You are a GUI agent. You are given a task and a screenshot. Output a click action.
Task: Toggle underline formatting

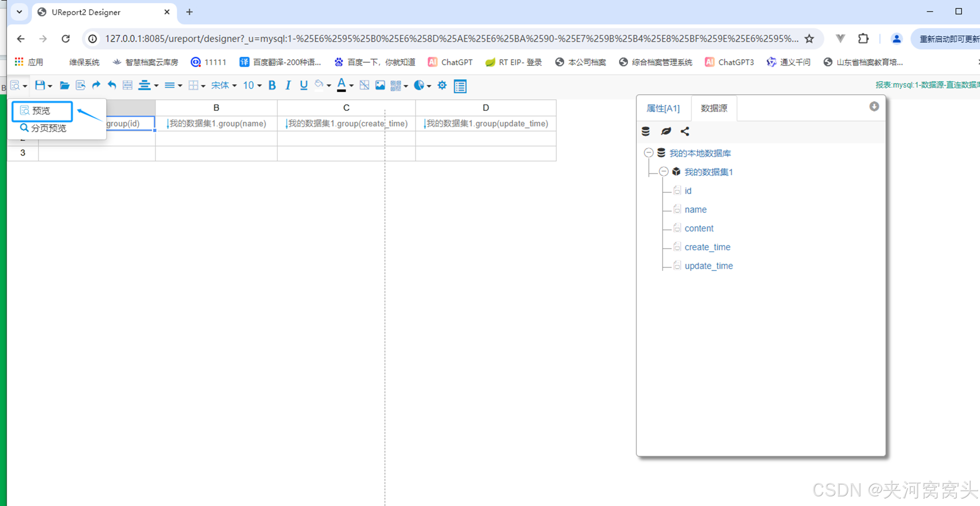[x=303, y=85]
